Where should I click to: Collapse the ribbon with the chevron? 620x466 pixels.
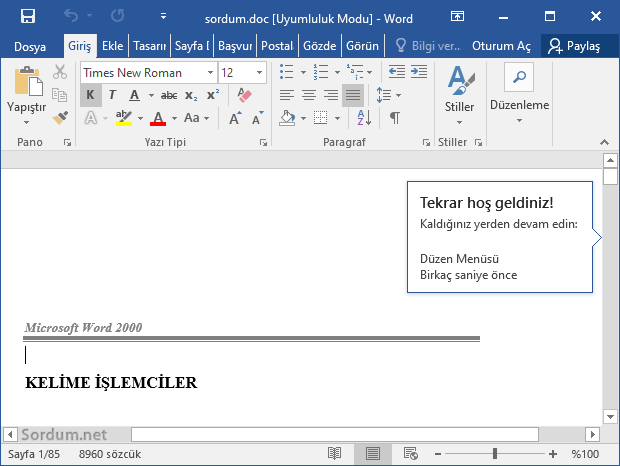point(604,142)
